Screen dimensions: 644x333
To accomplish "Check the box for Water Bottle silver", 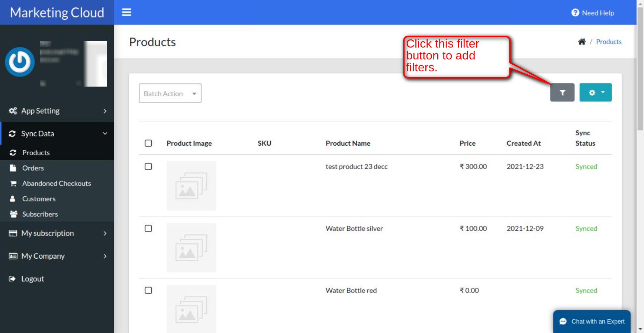I will click(148, 229).
